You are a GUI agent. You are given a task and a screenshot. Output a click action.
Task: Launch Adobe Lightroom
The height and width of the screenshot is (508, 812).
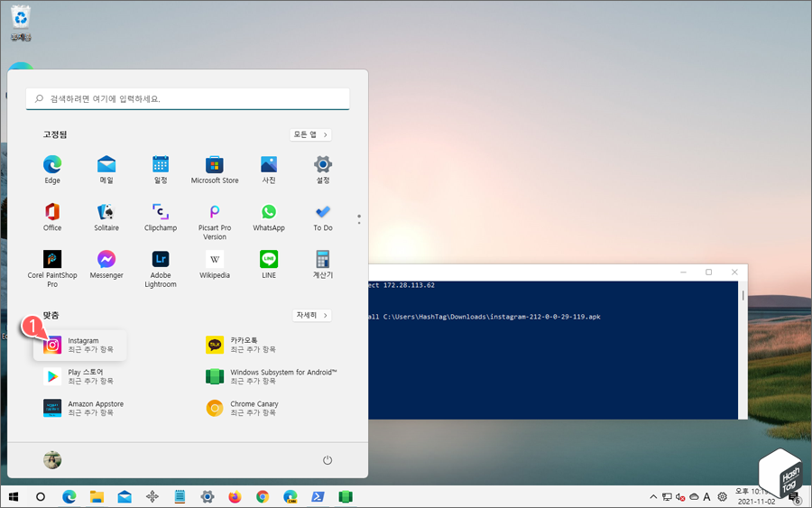(x=161, y=269)
